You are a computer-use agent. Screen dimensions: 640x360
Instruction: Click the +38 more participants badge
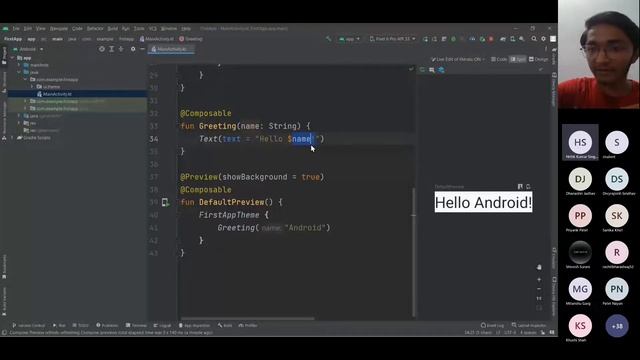(617, 326)
